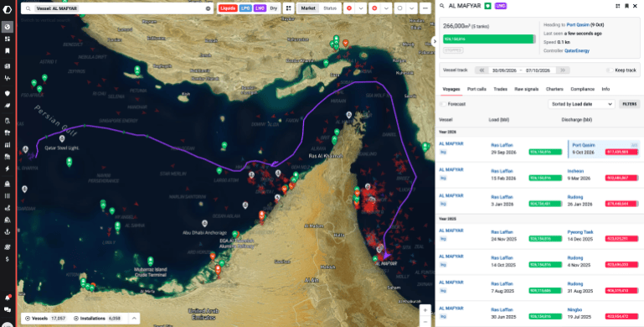Click the compare icon in vessel panel header
Screen dimensions: 644x327
coord(618,6)
